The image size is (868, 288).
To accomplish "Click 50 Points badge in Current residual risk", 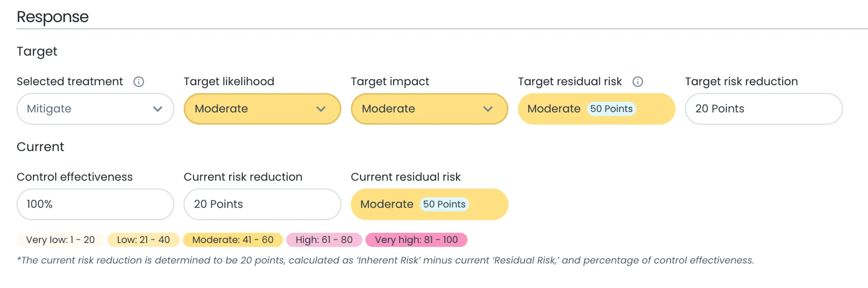I will coord(444,204).
